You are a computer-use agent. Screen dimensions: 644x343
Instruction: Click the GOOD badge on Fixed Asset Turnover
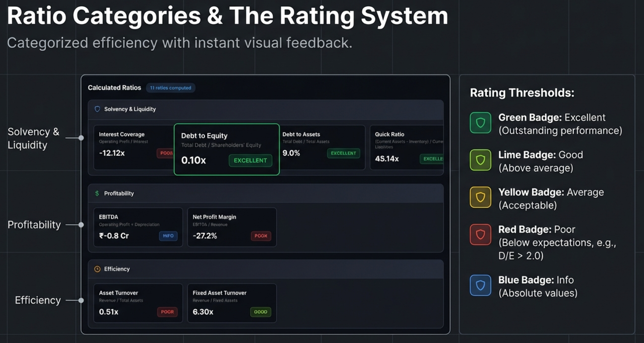tap(261, 312)
